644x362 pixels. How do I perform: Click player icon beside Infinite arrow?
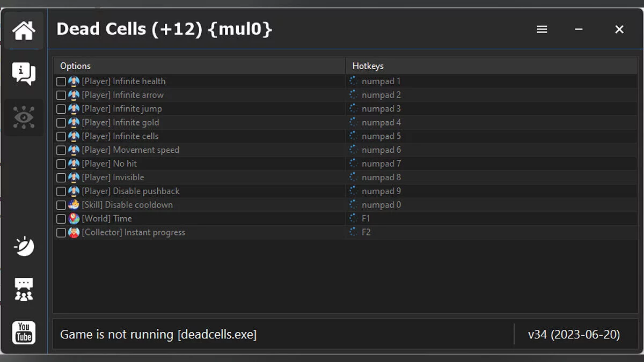point(74,95)
